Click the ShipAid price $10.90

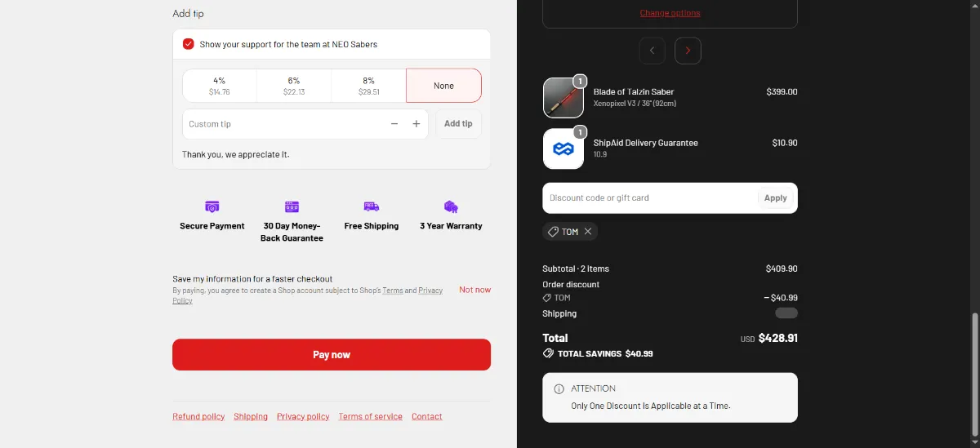tap(785, 143)
